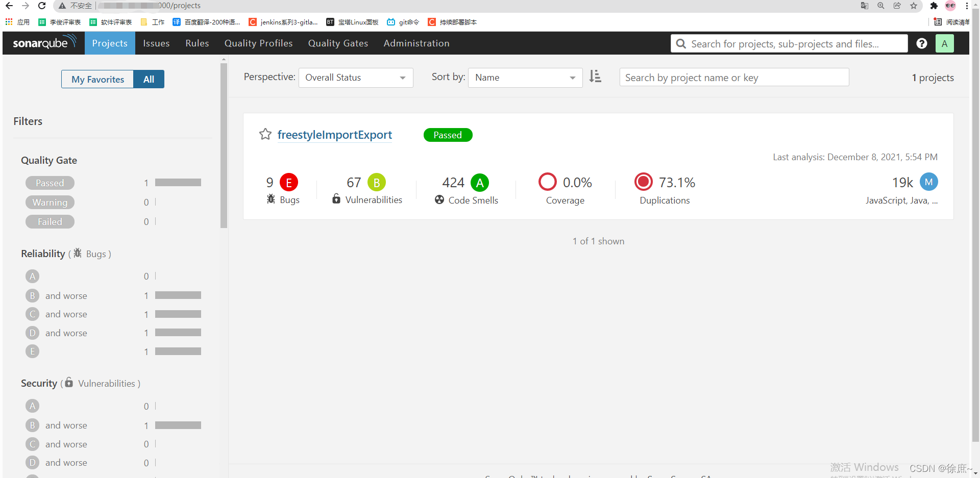Filter Reliability by D and worse

(x=56, y=333)
